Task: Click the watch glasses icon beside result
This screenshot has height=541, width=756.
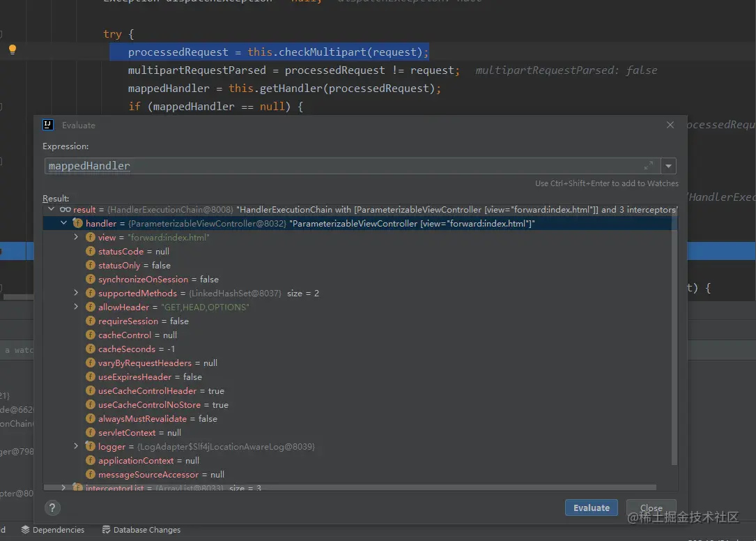Action: coord(65,209)
